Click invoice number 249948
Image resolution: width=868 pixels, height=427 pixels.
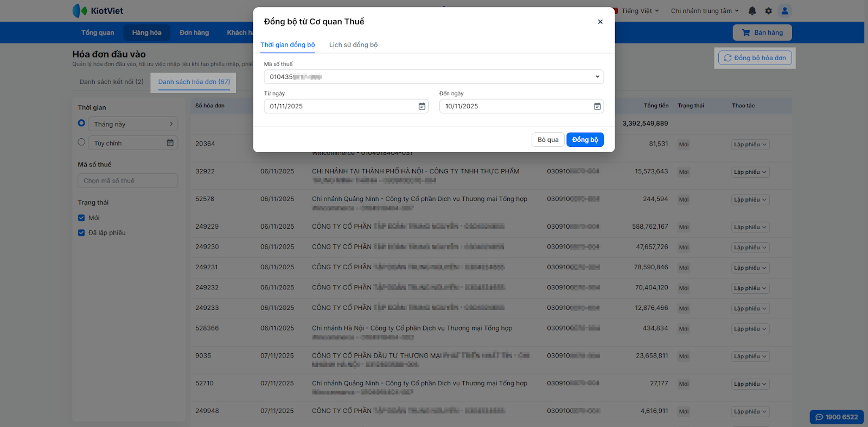(207, 411)
